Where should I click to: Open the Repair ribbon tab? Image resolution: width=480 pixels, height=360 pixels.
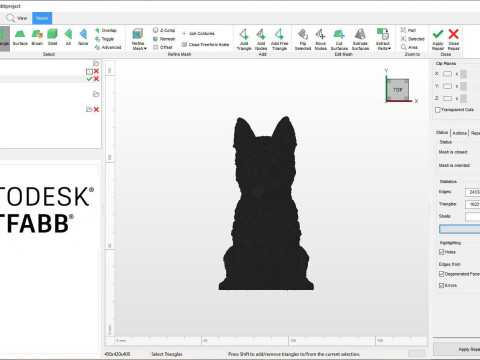[x=42, y=18]
